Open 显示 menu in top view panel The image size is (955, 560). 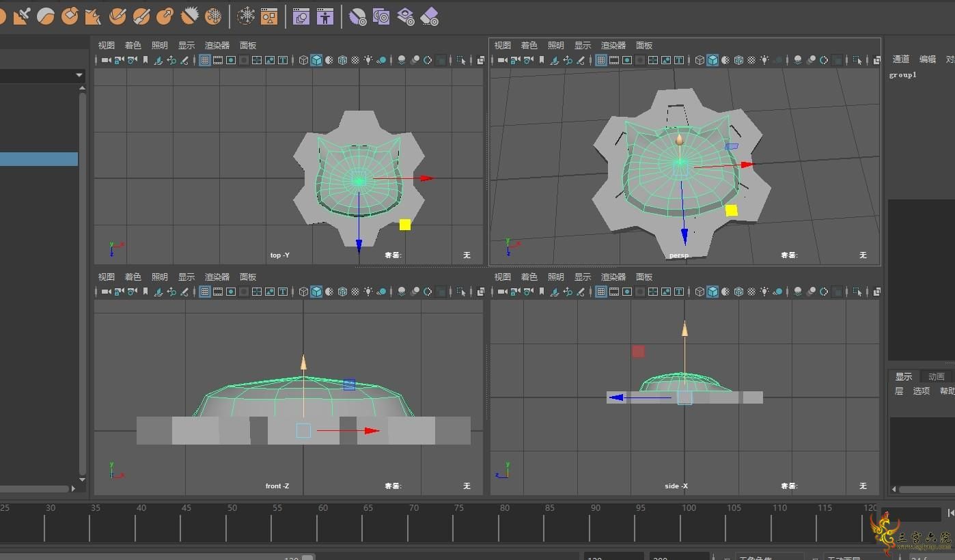pyautogui.click(x=186, y=45)
